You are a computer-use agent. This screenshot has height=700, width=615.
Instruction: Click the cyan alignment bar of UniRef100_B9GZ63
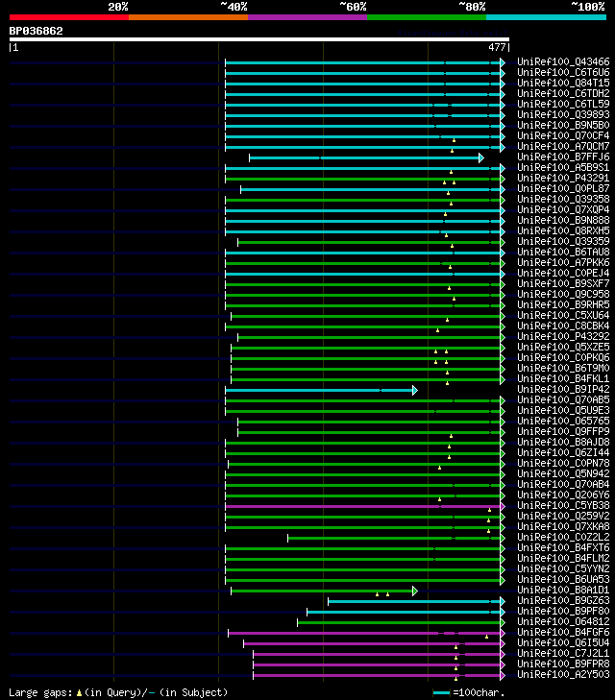click(x=414, y=602)
